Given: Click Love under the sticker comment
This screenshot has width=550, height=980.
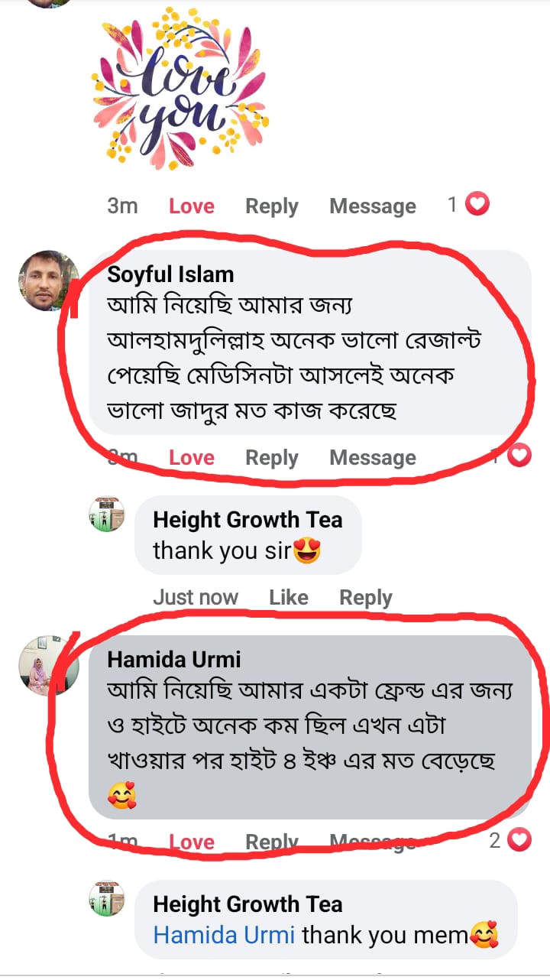Looking at the screenshot, I should click(x=191, y=206).
